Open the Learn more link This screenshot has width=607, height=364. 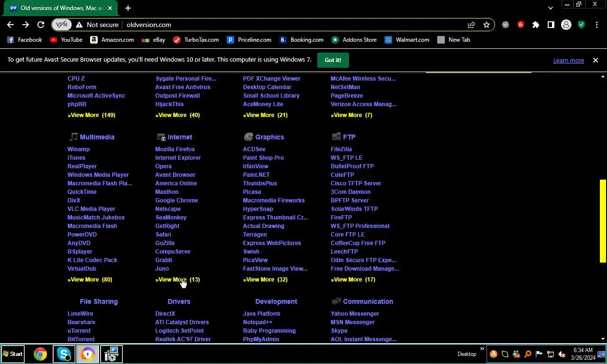[x=569, y=60]
